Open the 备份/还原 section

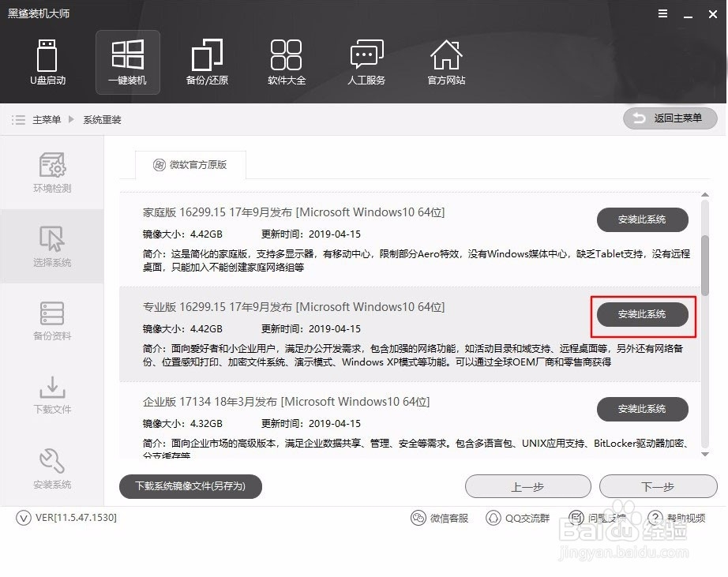click(x=207, y=62)
